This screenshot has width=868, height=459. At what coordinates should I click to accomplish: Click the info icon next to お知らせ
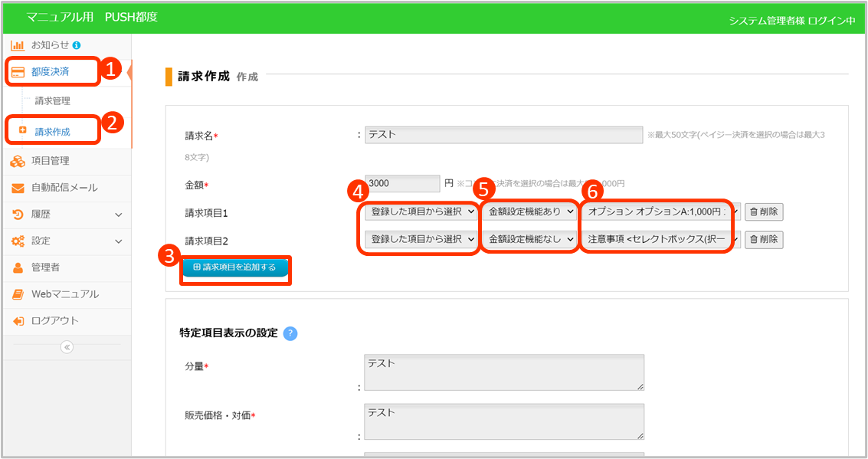[77, 45]
